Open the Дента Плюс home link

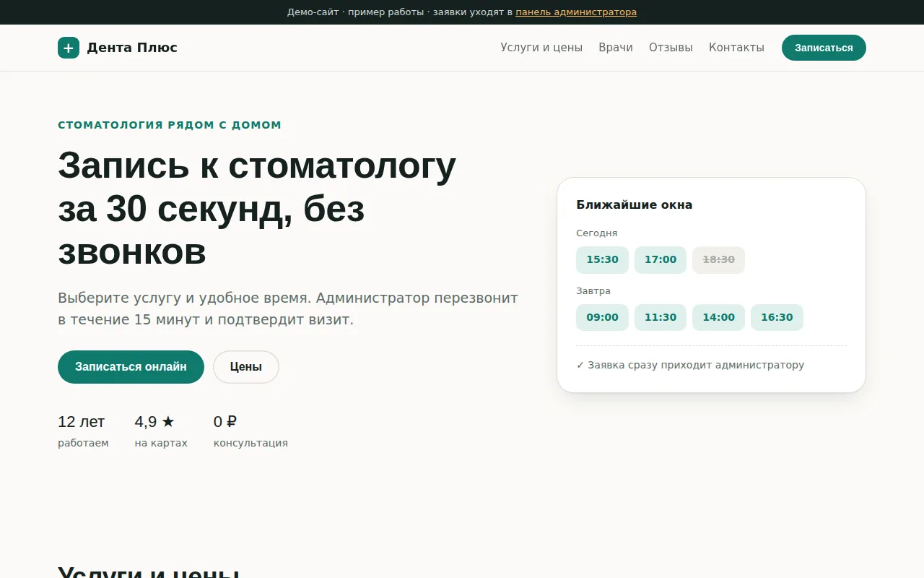tap(118, 48)
